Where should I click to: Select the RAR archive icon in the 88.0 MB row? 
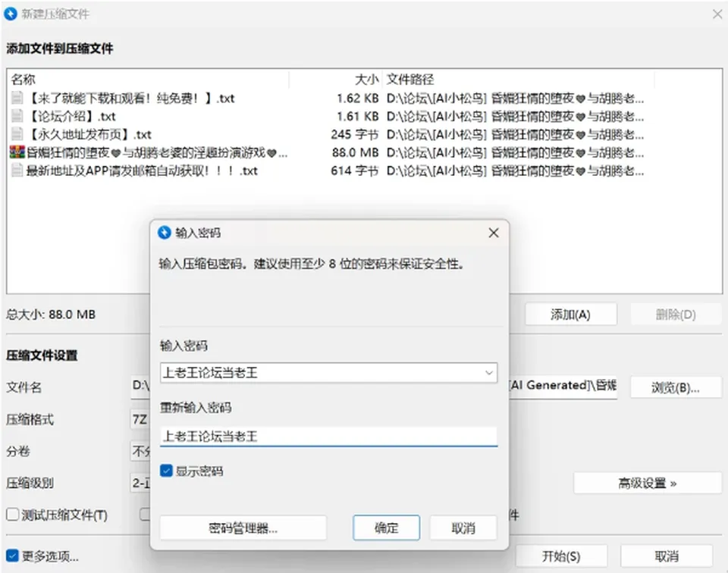17,152
